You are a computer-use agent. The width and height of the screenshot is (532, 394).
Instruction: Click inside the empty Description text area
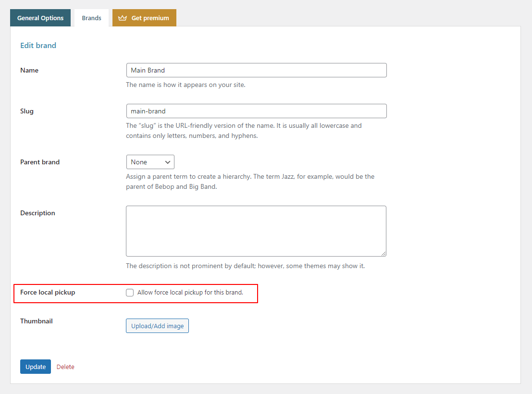(x=256, y=231)
